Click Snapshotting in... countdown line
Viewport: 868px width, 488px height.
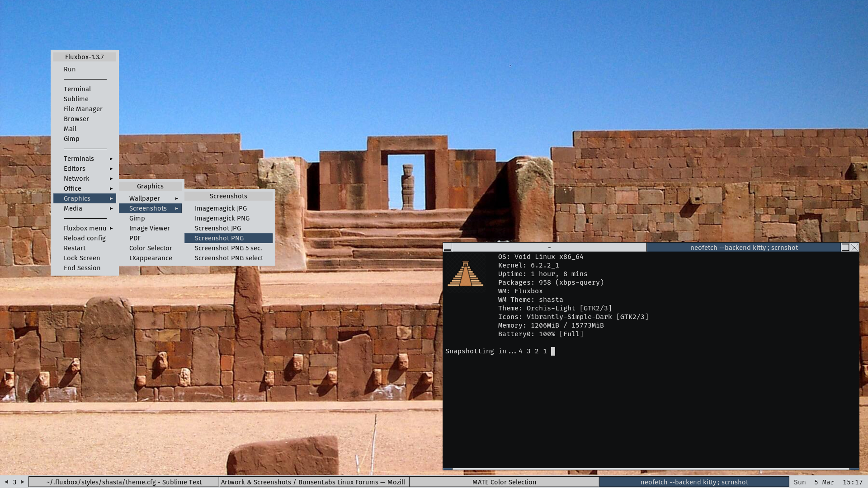500,351
